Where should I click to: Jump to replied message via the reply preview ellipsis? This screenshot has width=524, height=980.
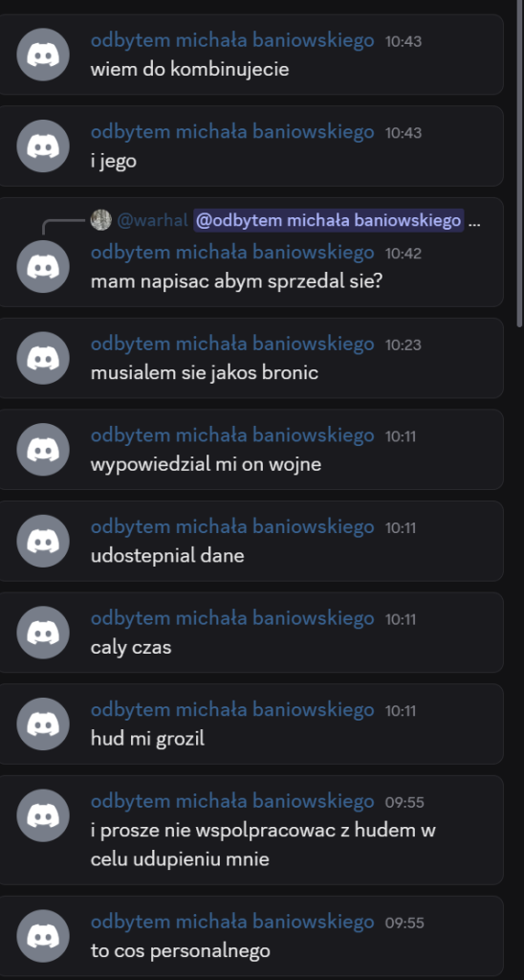(x=474, y=221)
